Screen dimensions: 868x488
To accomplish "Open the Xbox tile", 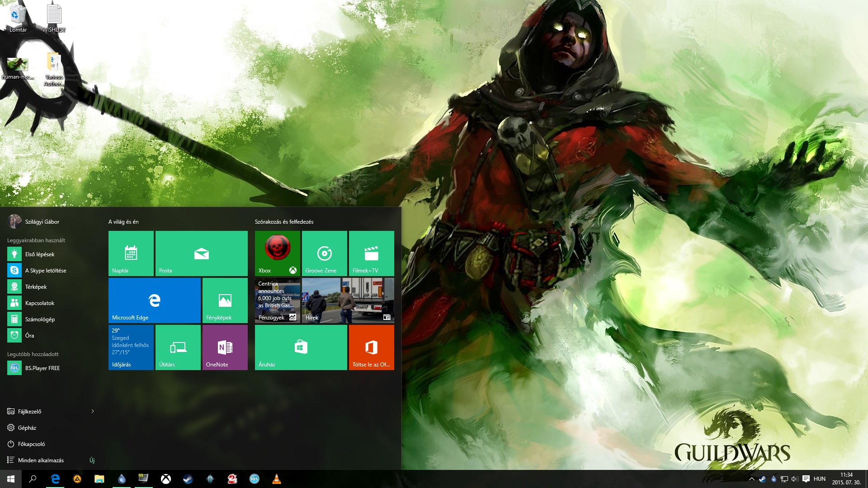I will pos(278,253).
